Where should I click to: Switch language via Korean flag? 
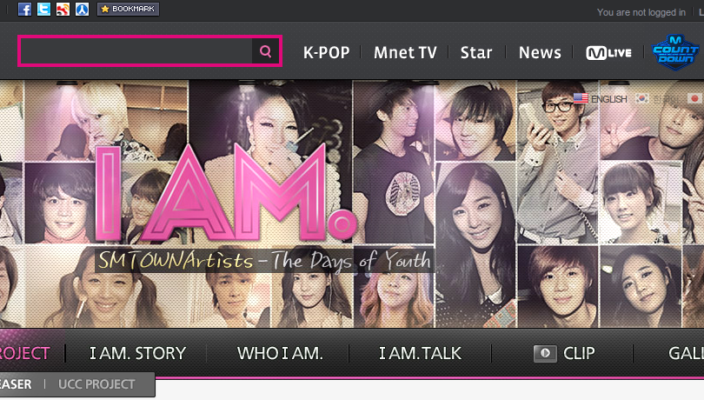[x=642, y=98]
